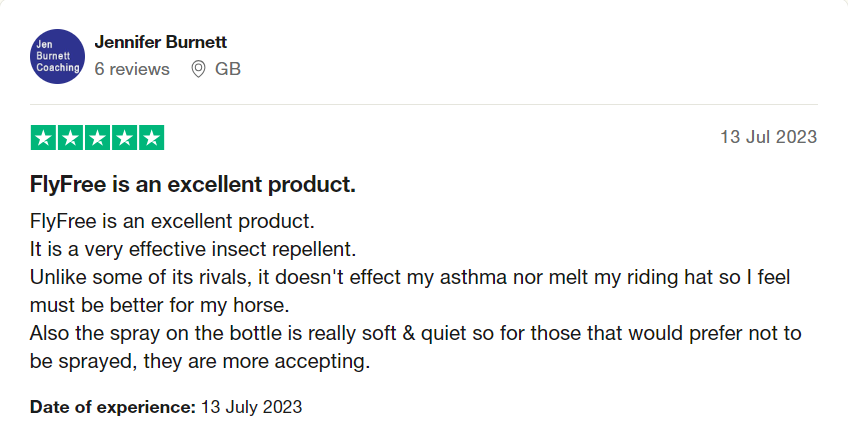Click the bold "Date of experience:" label
This screenshot has width=848, height=438.
[x=113, y=407]
